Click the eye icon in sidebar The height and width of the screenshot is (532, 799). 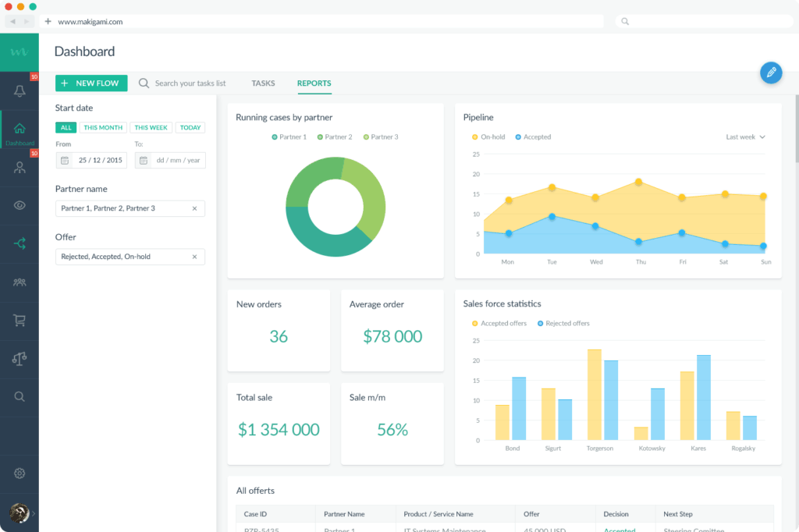pyautogui.click(x=20, y=205)
